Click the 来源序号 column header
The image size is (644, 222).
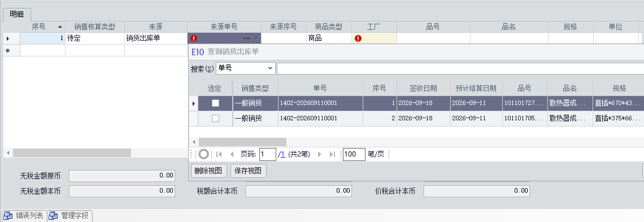[284, 27]
